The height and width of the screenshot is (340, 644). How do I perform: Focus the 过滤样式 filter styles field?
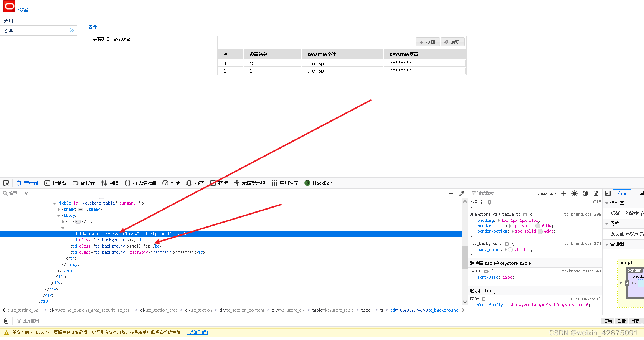point(503,193)
